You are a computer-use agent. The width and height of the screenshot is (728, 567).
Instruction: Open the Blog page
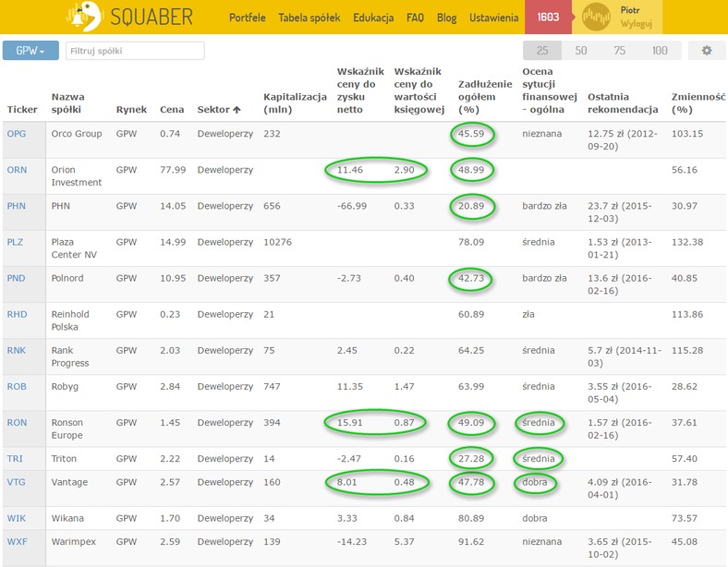[x=446, y=18]
